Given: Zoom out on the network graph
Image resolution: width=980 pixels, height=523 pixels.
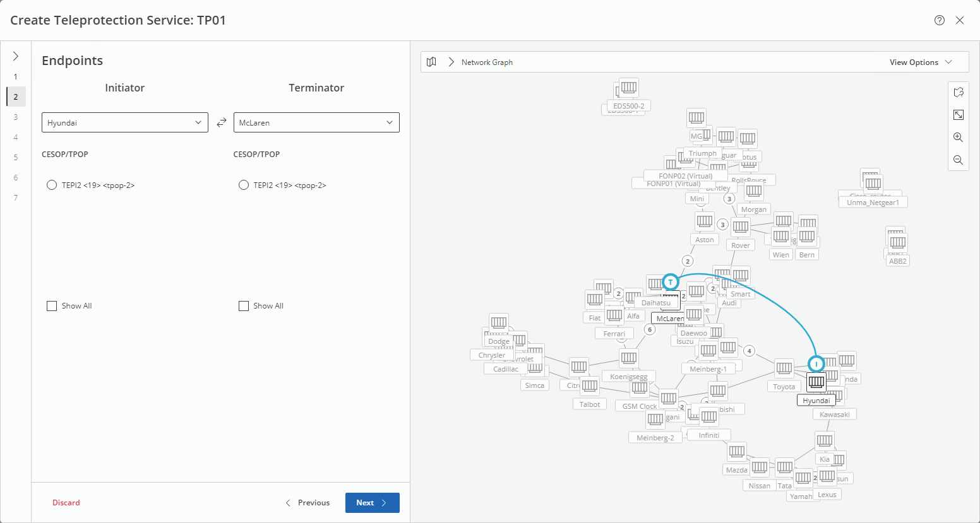Looking at the screenshot, I should (958, 160).
